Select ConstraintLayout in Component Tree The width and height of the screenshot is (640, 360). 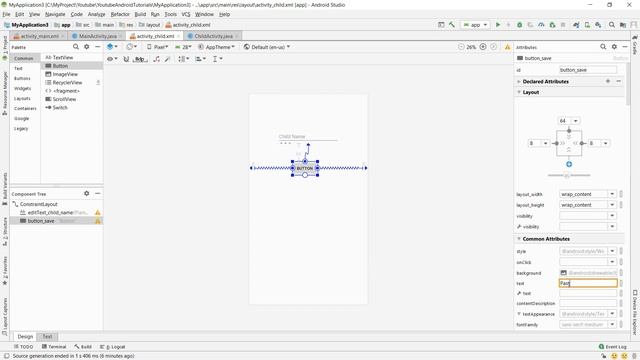pyautogui.click(x=38, y=204)
